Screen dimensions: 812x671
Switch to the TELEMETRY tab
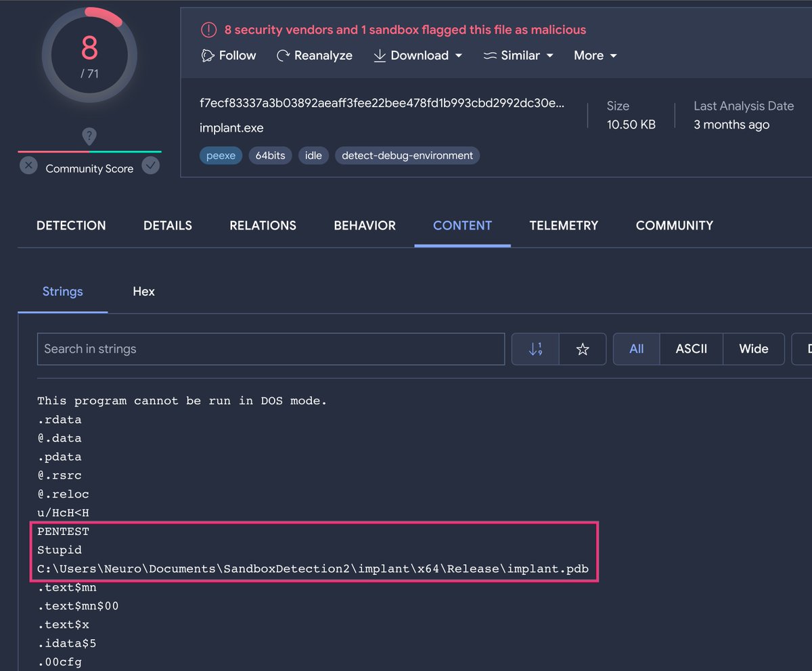coord(564,225)
